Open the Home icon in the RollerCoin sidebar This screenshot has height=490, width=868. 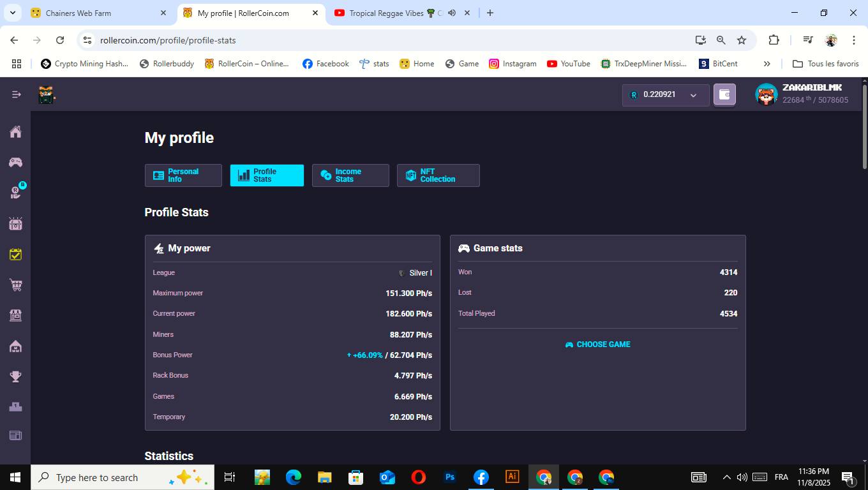pyautogui.click(x=15, y=131)
